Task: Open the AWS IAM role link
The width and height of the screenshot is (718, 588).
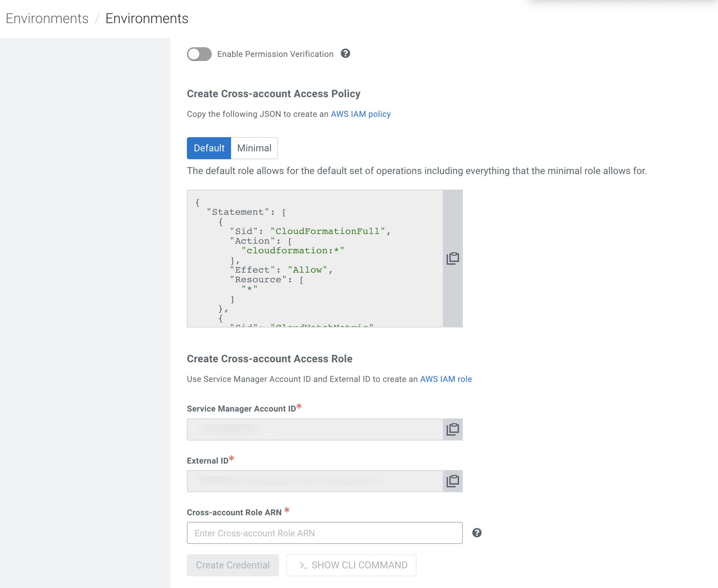Action: click(446, 379)
